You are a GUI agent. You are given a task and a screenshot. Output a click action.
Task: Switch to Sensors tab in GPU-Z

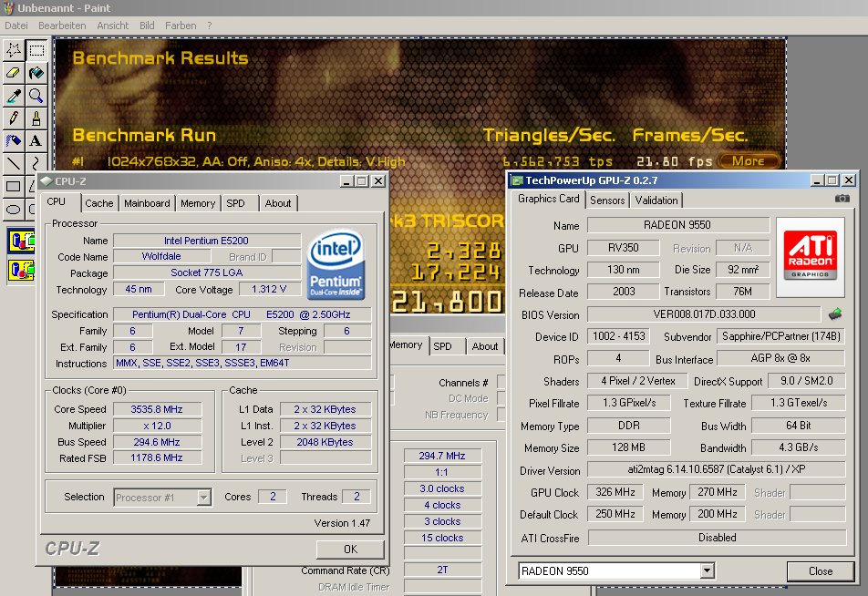(607, 200)
